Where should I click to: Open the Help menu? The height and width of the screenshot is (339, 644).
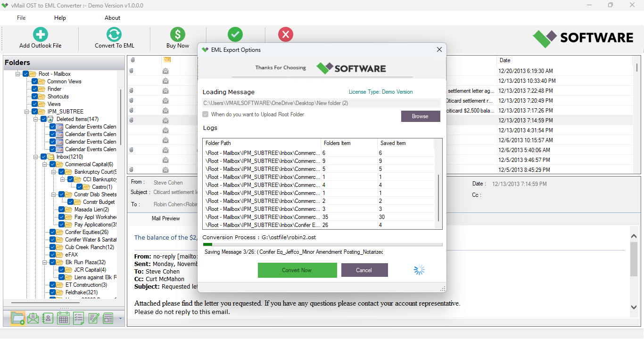coord(60,17)
